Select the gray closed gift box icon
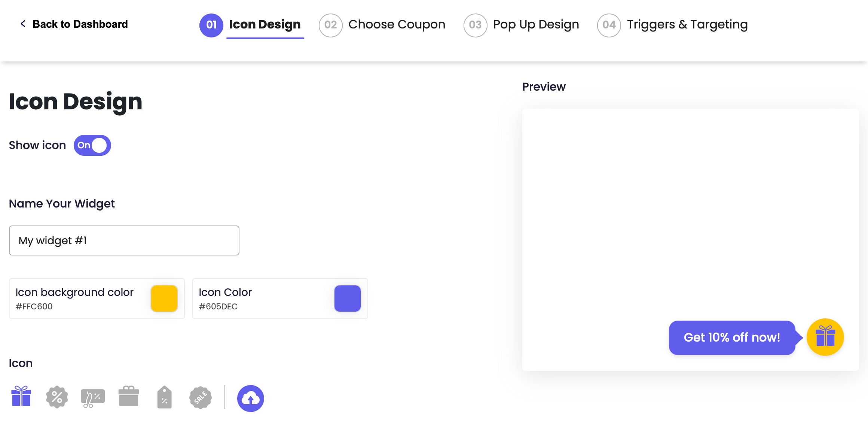 click(128, 396)
